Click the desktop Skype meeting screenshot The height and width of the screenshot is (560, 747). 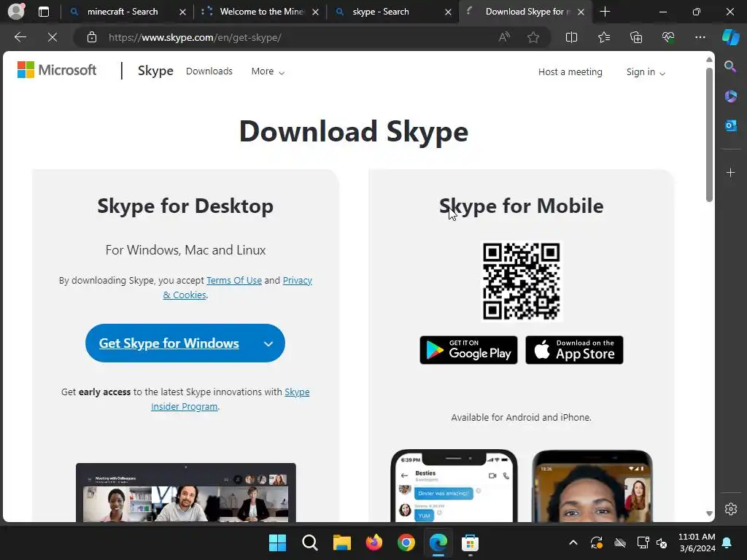tap(186, 492)
